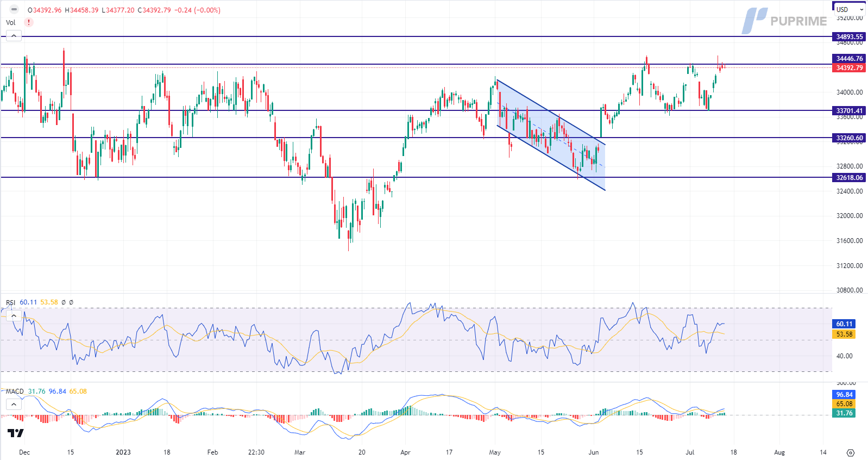Viewport: 868px width, 460px height.
Task: Click the 40.00 RSI scale label
Action: pyautogui.click(x=844, y=356)
